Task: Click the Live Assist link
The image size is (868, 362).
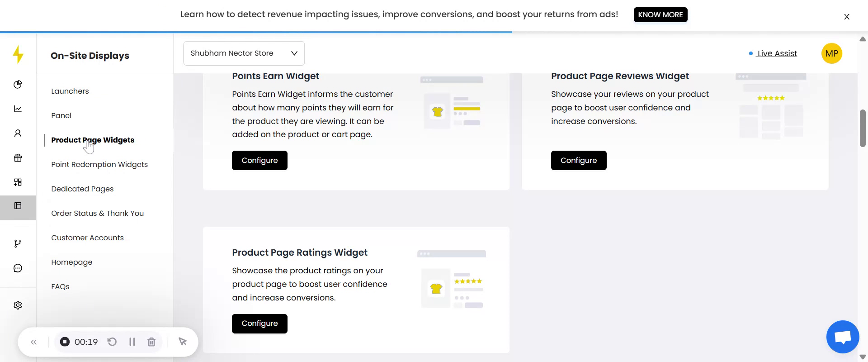Action: coord(777,53)
